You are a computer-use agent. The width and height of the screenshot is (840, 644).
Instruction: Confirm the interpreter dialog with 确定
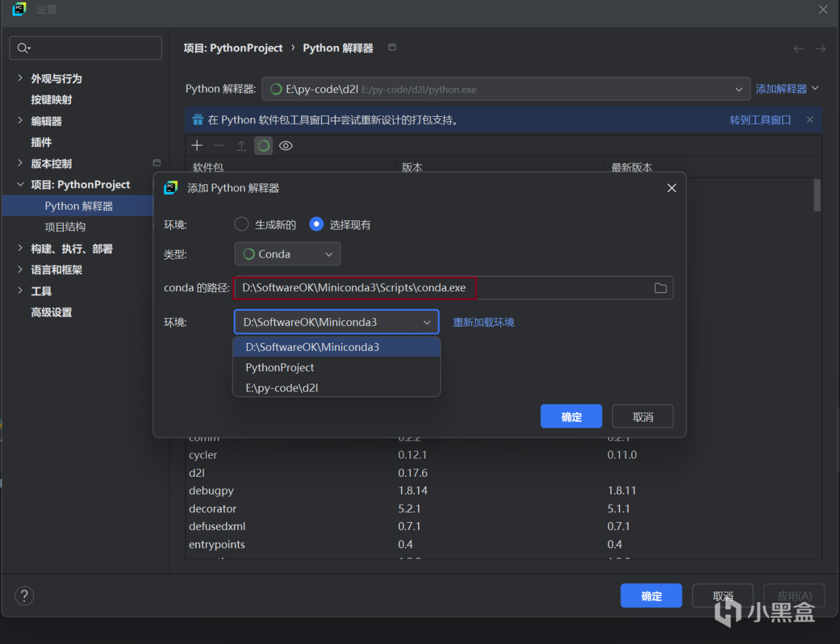point(572,416)
